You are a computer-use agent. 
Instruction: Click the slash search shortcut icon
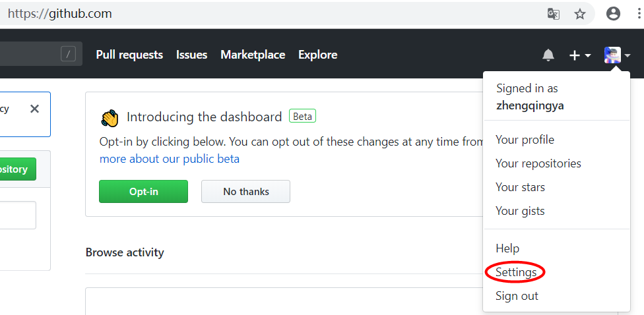pyautogui.click(x=68, y=54)
